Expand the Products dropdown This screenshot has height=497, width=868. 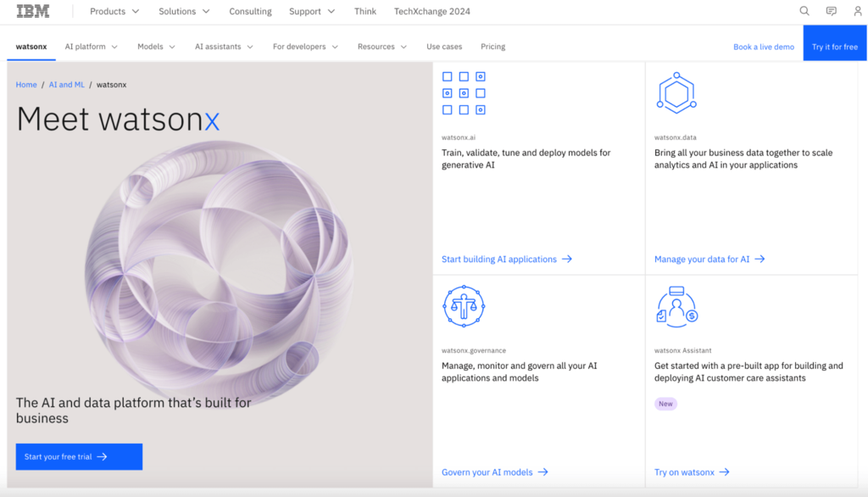coord(114,11)
